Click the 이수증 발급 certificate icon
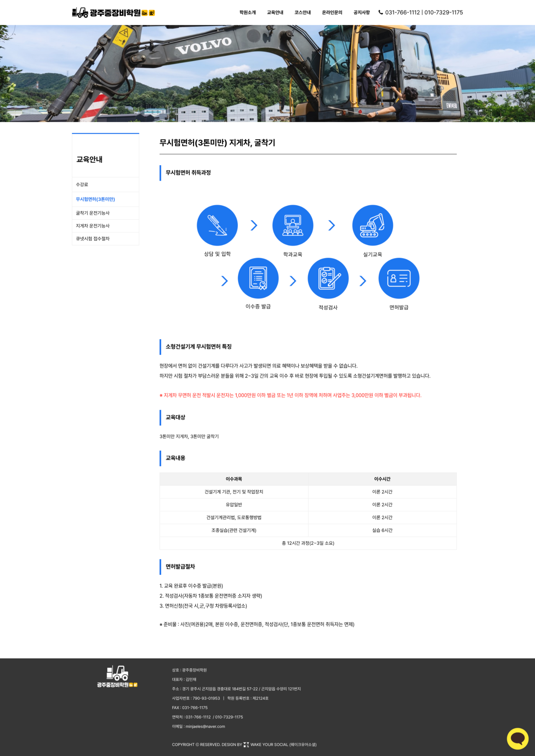This screenshot has height=756, width=535. (258, 278)
